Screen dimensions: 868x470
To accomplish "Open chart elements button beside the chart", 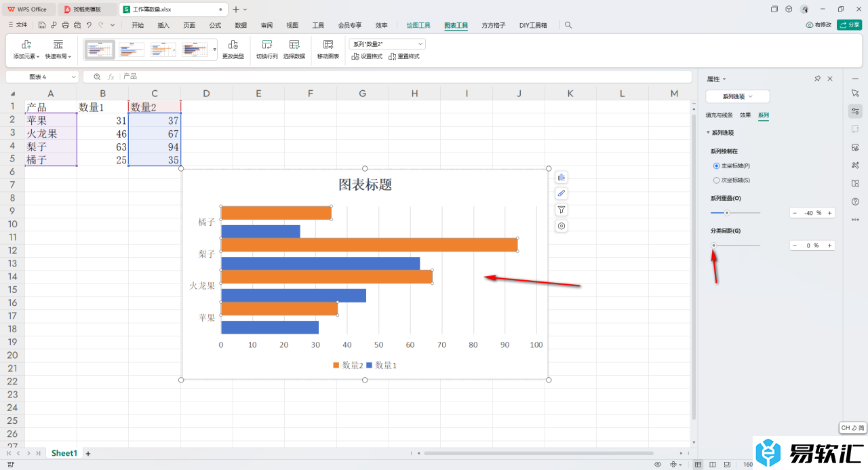I will (561, 178).
